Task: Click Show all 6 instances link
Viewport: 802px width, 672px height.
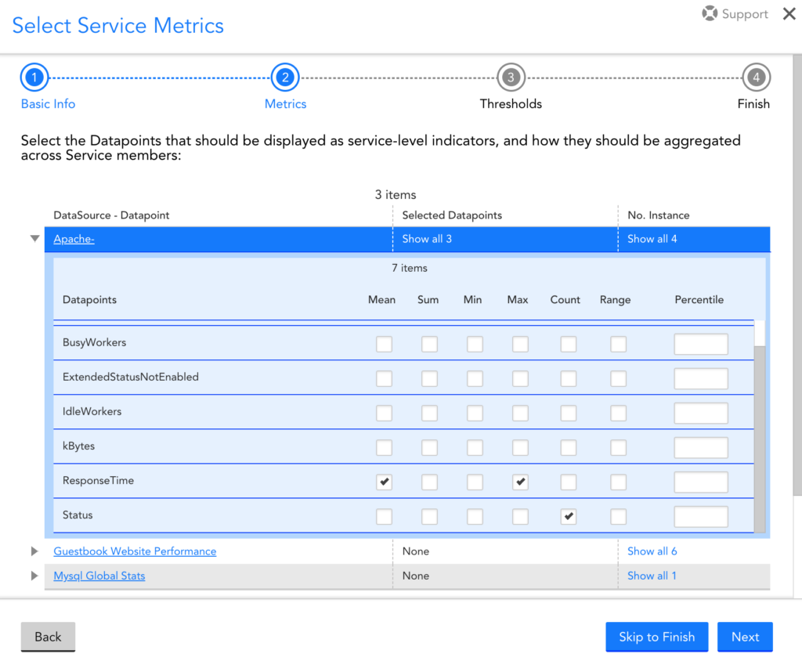Action: (652, 551)
